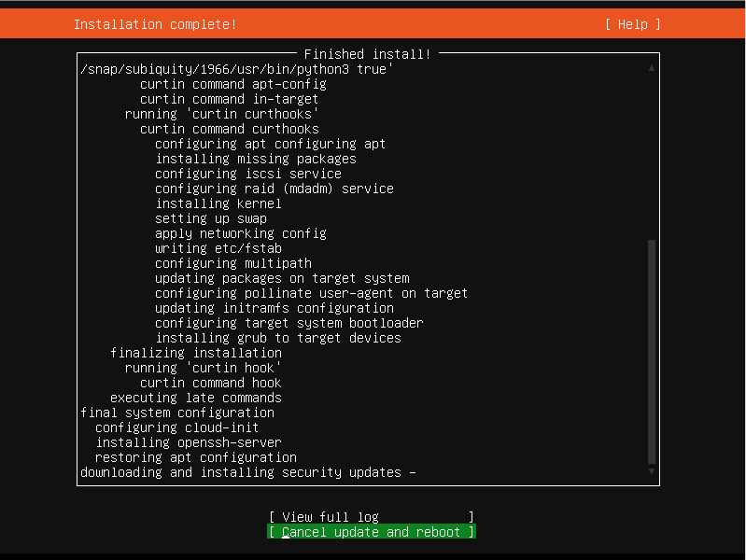Viewport: 746px width, 560px height.
Task: Click 'configuring raid (mdadm) service' log line
Action: [x=274, y=189]
